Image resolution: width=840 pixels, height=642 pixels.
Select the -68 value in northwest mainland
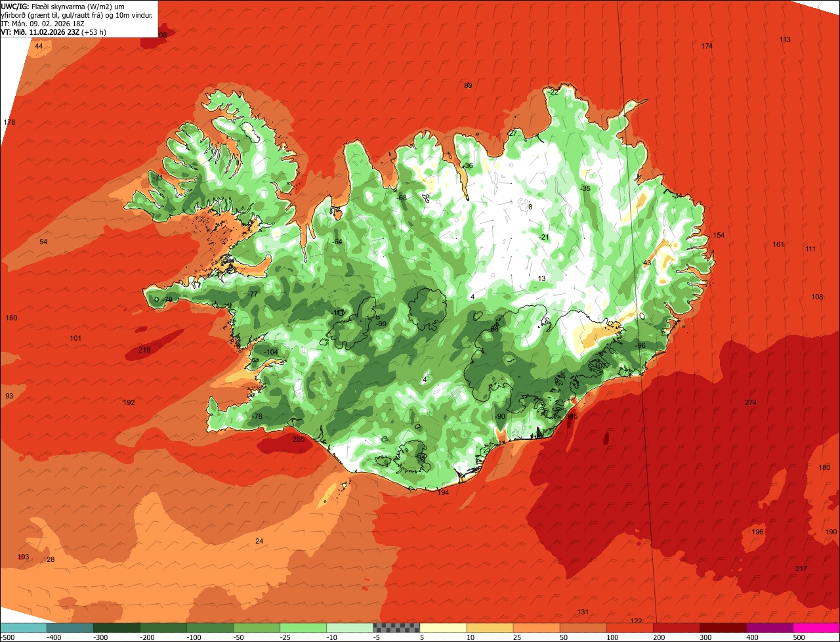coord(402,198)
